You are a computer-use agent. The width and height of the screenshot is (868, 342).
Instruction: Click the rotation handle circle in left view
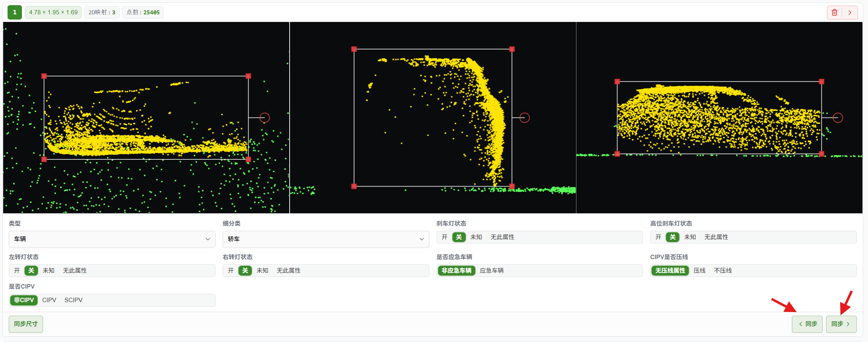pos(265,118)
